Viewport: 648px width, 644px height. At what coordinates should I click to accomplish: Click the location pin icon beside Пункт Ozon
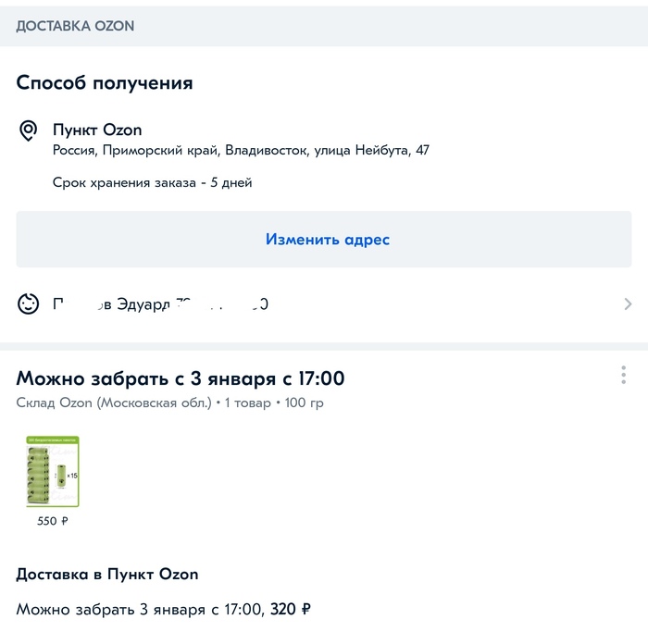[29, 130]
